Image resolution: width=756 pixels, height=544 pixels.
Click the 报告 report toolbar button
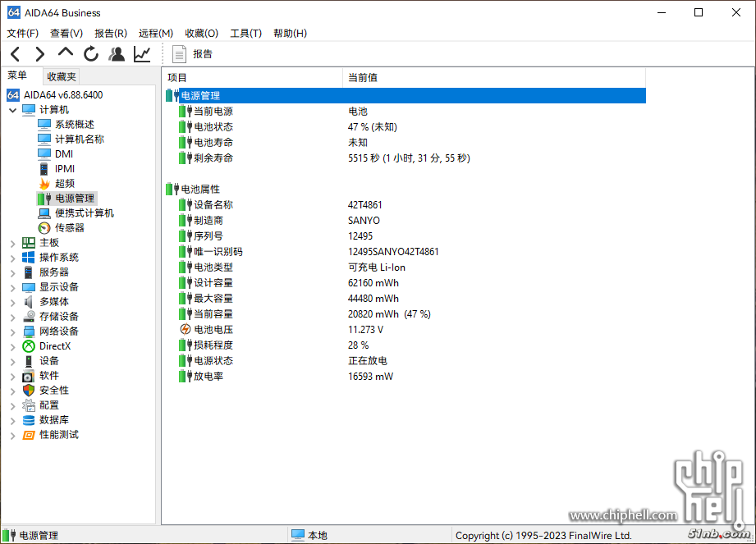[192, 54]
